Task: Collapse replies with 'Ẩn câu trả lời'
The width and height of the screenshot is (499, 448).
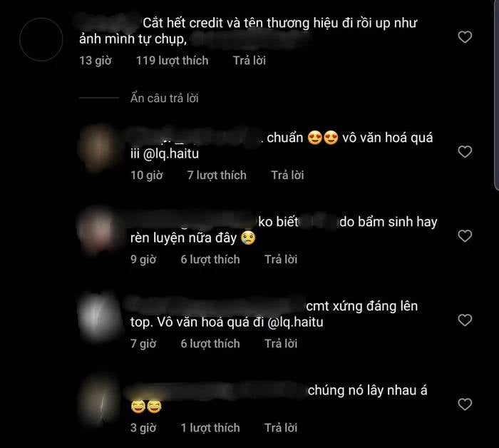Action: coord(164,98)
